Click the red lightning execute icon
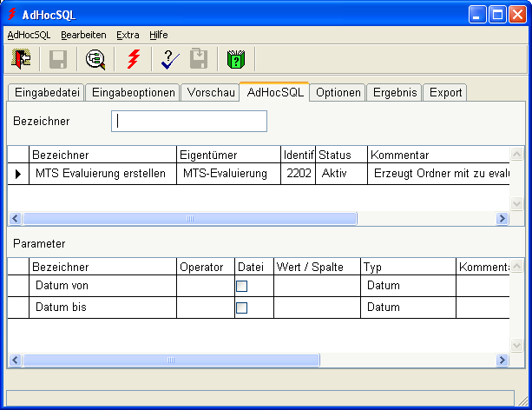This screenshot has width=532, height=410. click(x=133, y=59)
